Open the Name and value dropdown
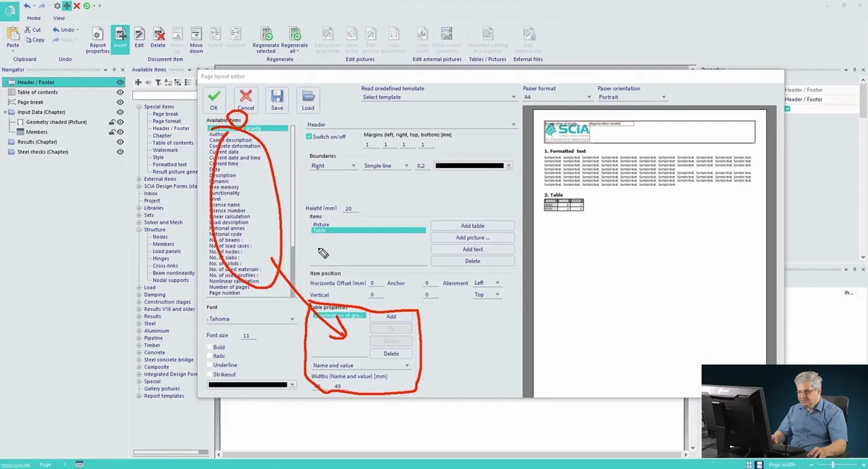 tap(360, 366)
